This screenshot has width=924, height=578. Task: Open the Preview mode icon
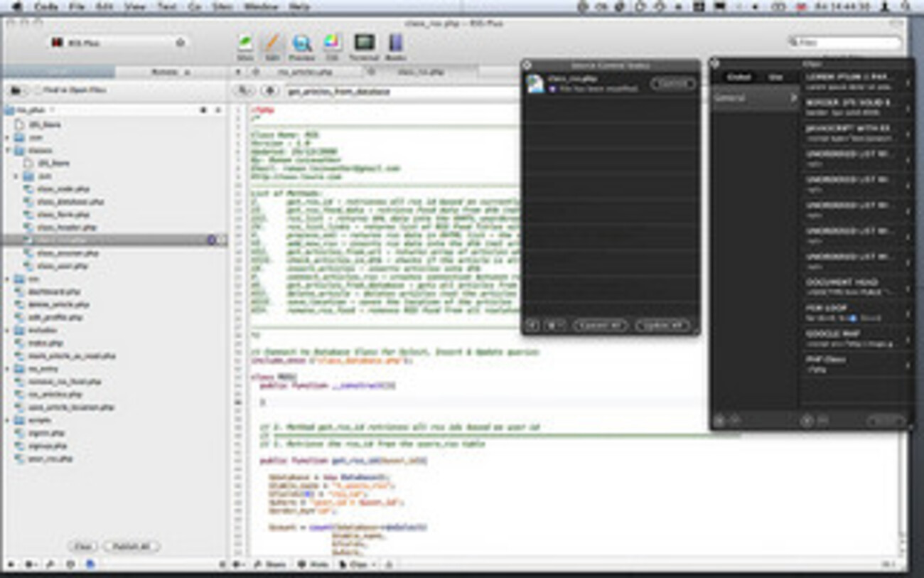point(302,45)
